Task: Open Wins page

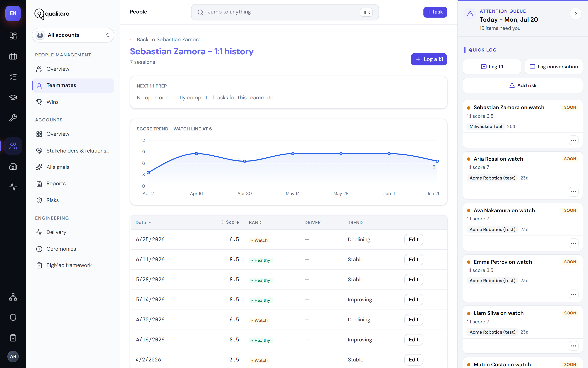Action: click(x=73, y=102)
